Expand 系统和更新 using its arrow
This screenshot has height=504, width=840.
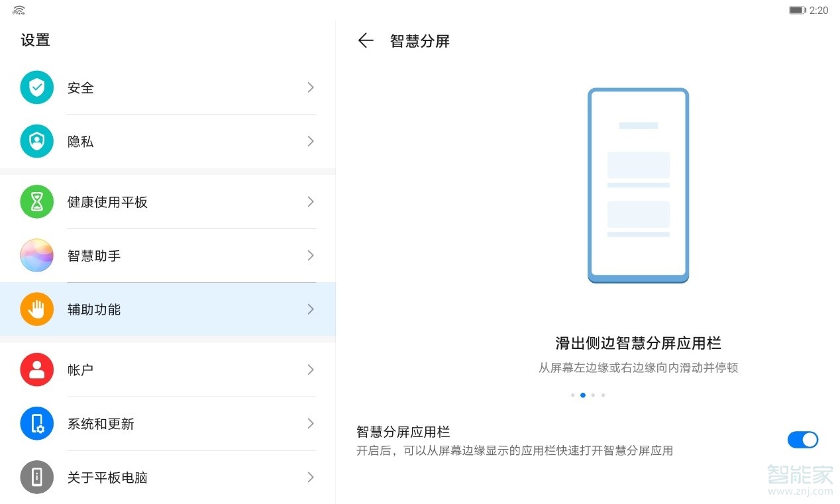(x=309, y=423)
